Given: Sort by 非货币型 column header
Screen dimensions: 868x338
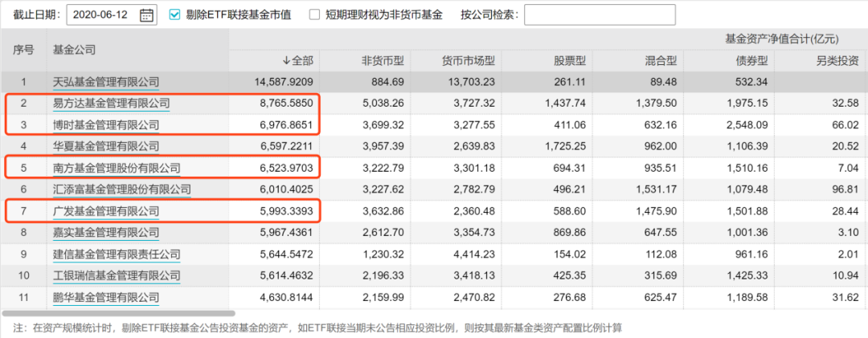Looking at the screenshot, I should (383, 60).
